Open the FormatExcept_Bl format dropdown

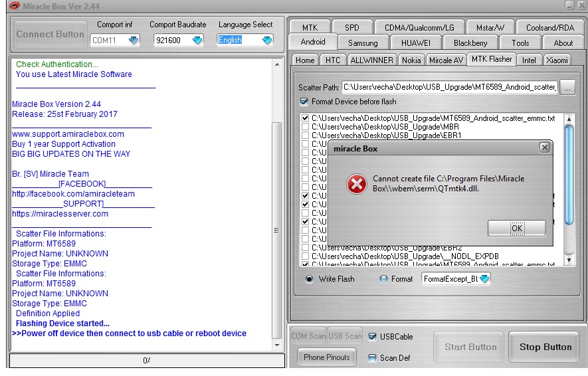coord(484,278)
